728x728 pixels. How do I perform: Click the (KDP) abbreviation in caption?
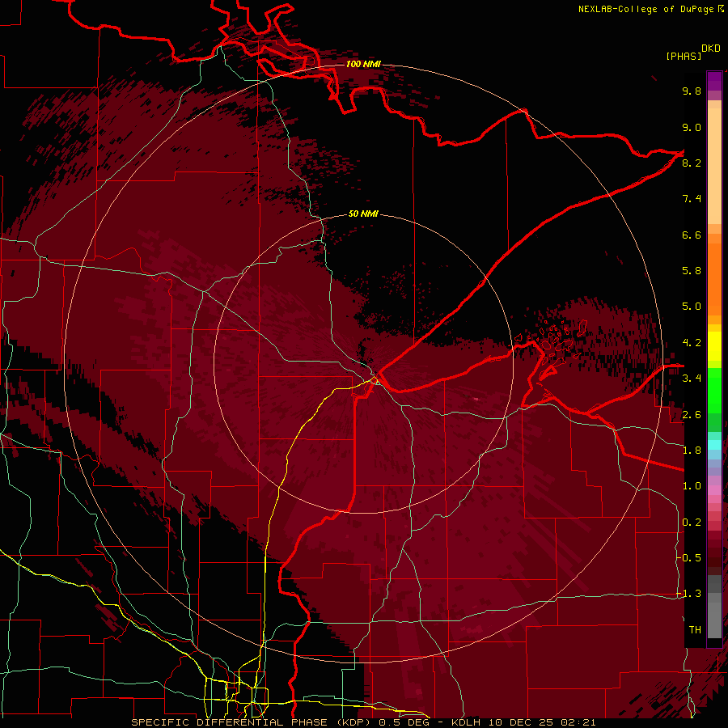pyautogui.click(x=353, y=722)
